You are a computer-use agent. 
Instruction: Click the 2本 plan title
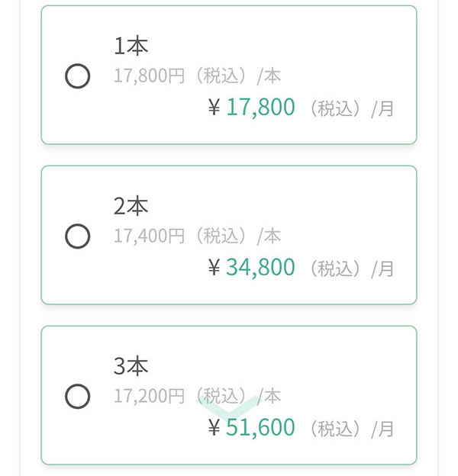tap(131, 206)
